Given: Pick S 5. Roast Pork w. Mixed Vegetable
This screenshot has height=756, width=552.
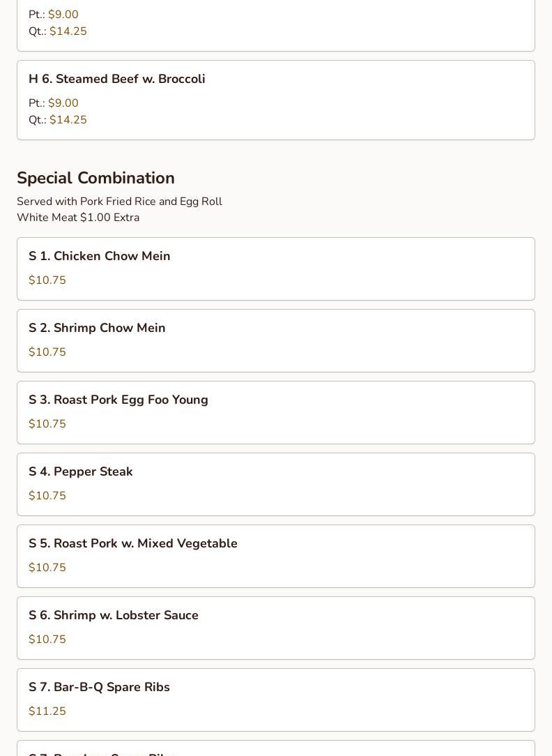Looking at the screenshot, I should coord(133,544).
